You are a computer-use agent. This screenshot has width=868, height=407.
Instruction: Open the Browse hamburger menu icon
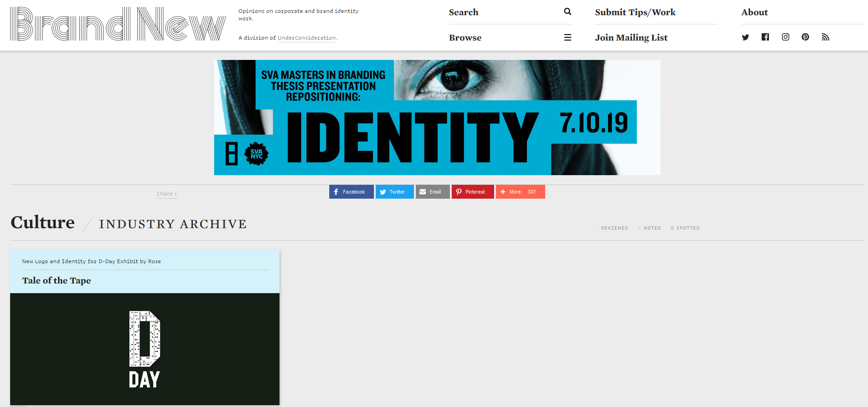(x=567, y=37)
